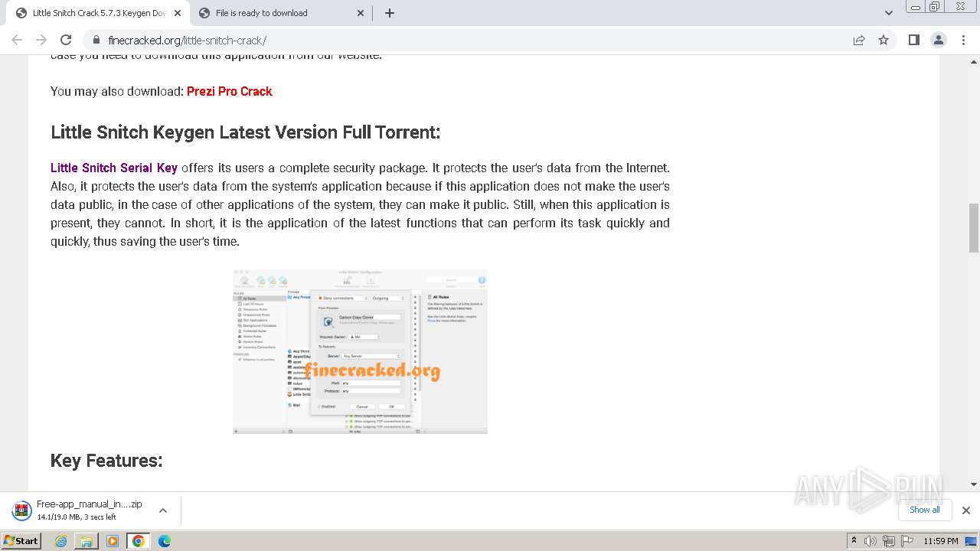Viewport: 980px width, 551px height.
Task: Click the 11:59 PM clock
Action: (x=941, y=541)
